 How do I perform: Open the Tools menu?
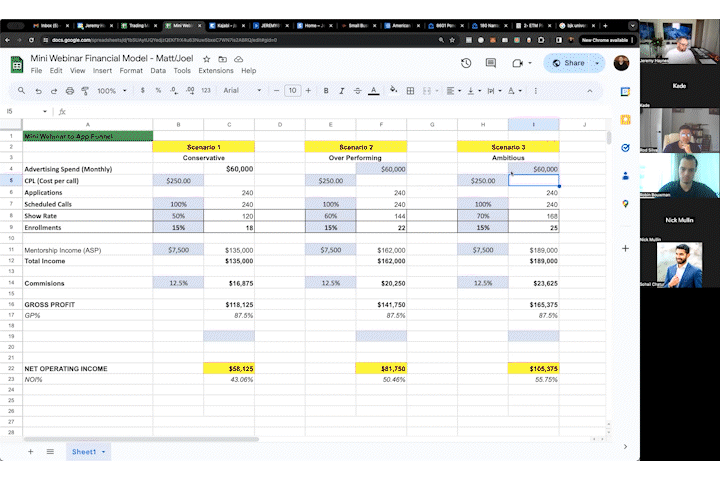(x=182, y=71)
